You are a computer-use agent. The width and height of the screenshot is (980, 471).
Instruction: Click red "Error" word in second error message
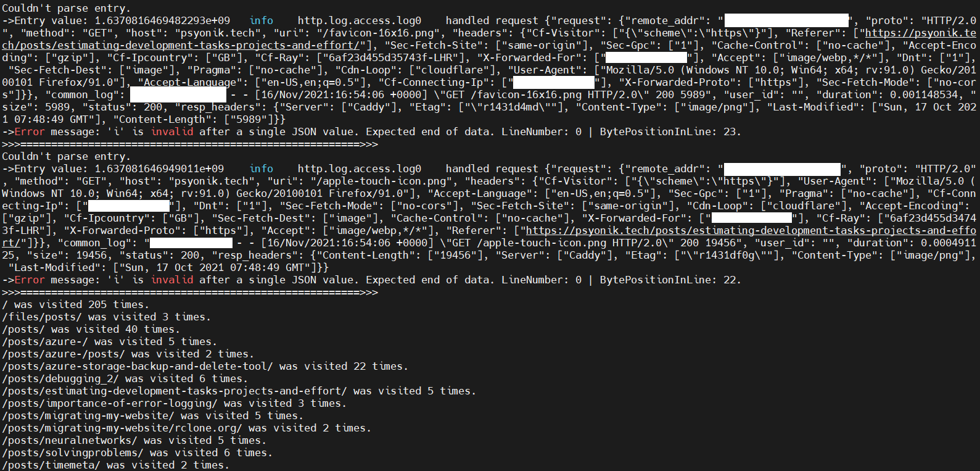30,280
